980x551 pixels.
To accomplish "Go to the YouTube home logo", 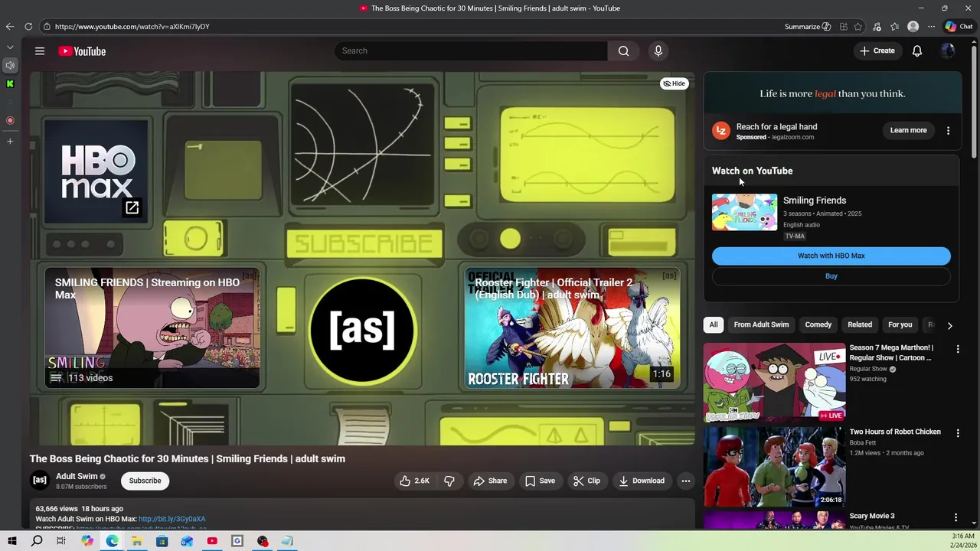I will (82, 51).
